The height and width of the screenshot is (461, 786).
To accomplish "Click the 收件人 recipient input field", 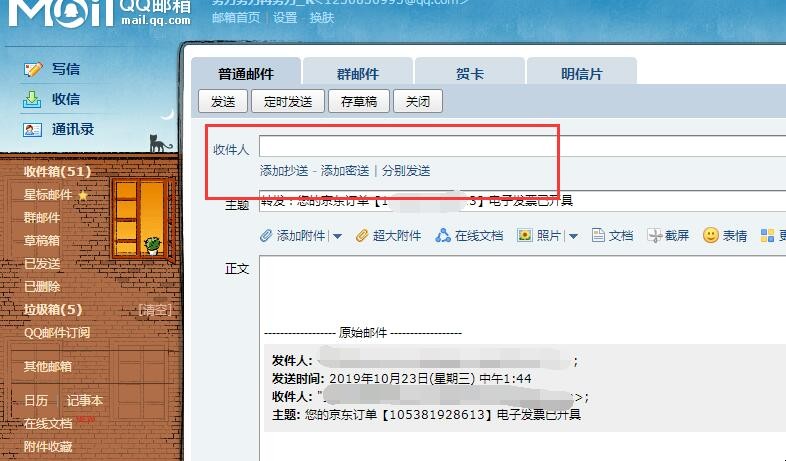I will (x=405, y=148).
